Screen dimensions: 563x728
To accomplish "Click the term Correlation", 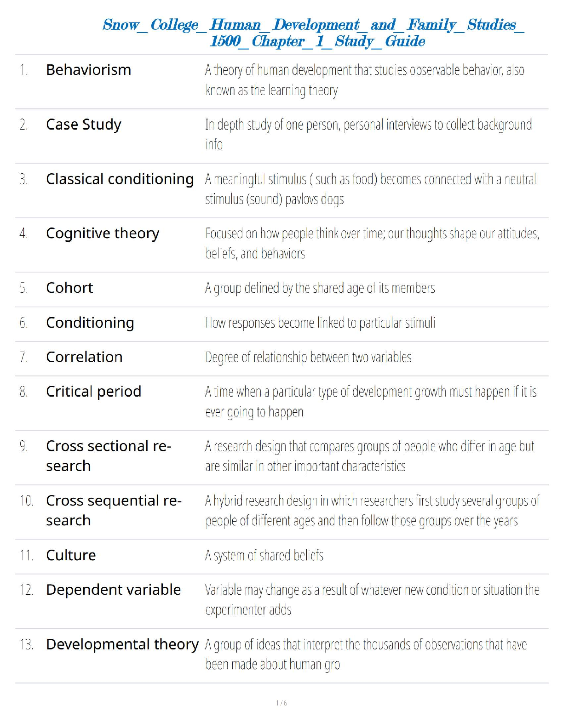I will (84, 357).
